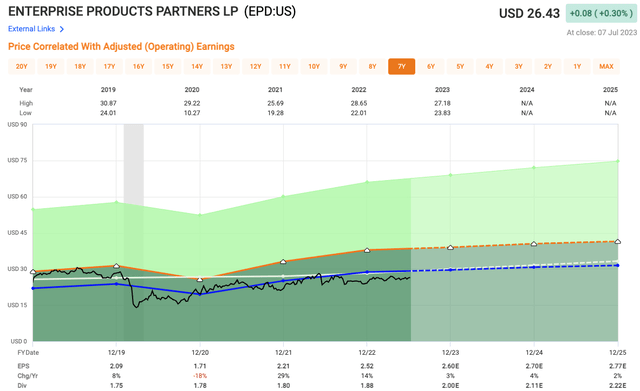Image resolution: width=640 pixels, height=391 pixels.
Task: Click the ticker title ENTERPRISE PRODUCTS PARTNERS LP
Action: pyautogui.click(x=123, y=11)
